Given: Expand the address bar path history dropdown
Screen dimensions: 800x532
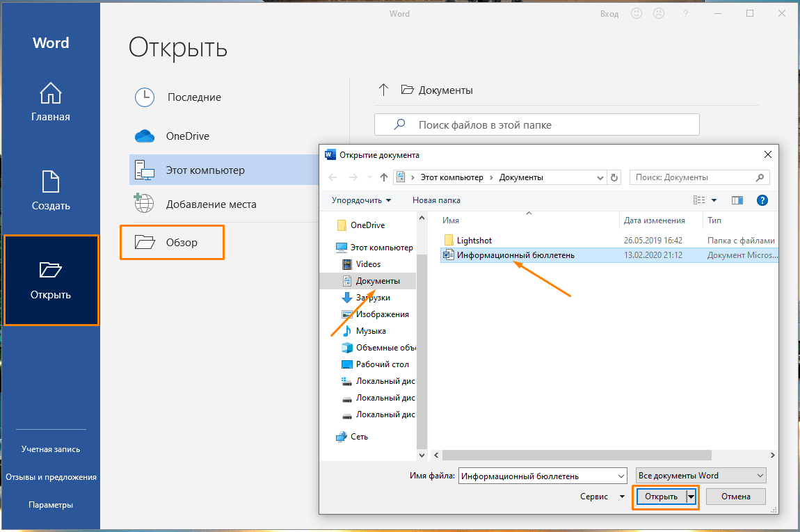Looking at the screenshot, I should [x=600, y=177].
